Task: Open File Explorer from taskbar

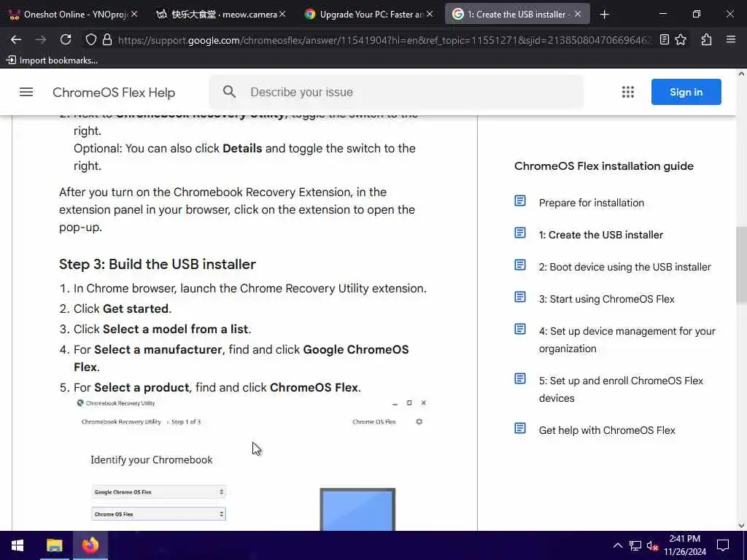Action: point(54,545)
